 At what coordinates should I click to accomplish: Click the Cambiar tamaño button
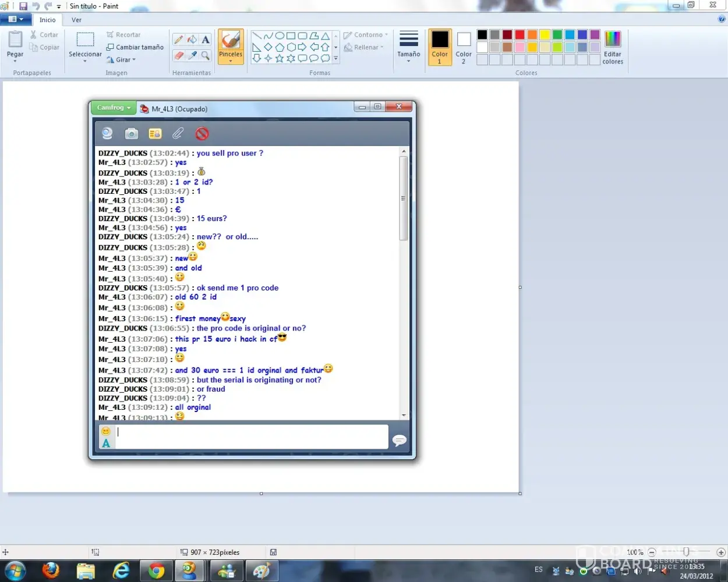point(135,47)
